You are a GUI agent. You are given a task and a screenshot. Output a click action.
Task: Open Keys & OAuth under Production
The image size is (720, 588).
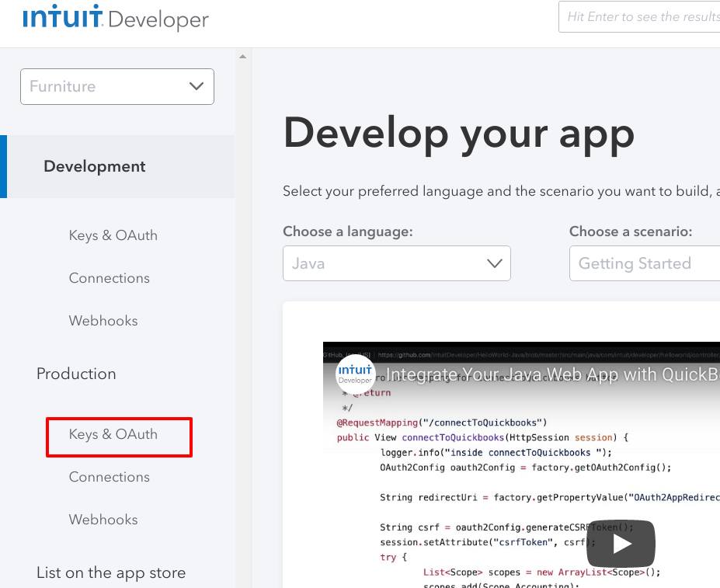click(113, 434)
